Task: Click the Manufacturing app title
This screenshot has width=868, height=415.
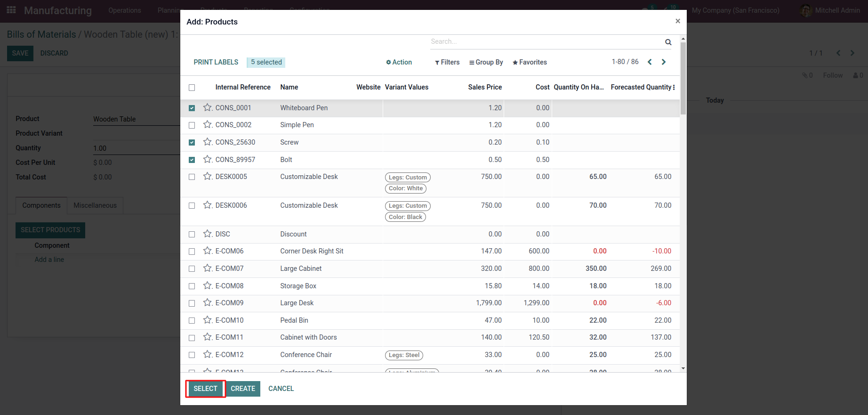Action: [58, 10]
